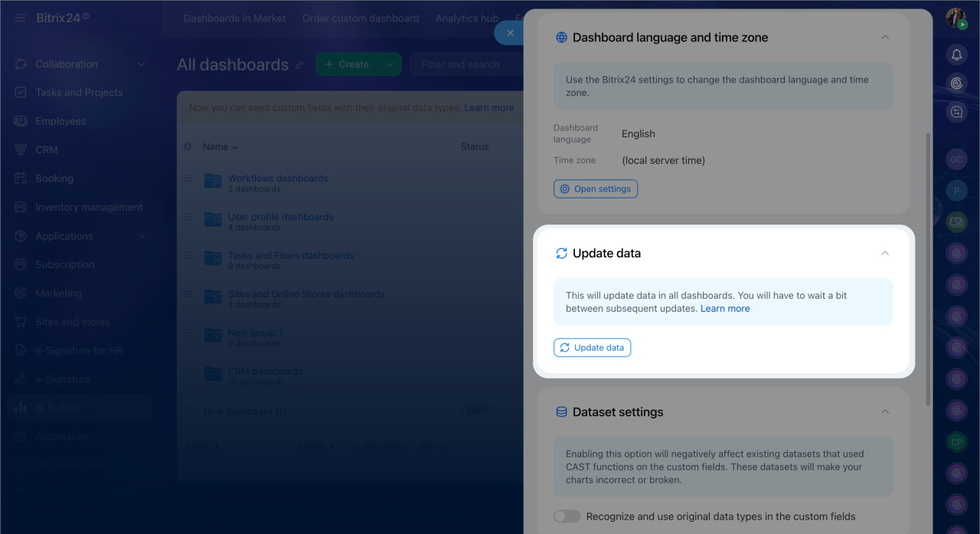This screenshot has height=534, width=980.
Task: Click the Open settings button
Action: tap(596, 188)
